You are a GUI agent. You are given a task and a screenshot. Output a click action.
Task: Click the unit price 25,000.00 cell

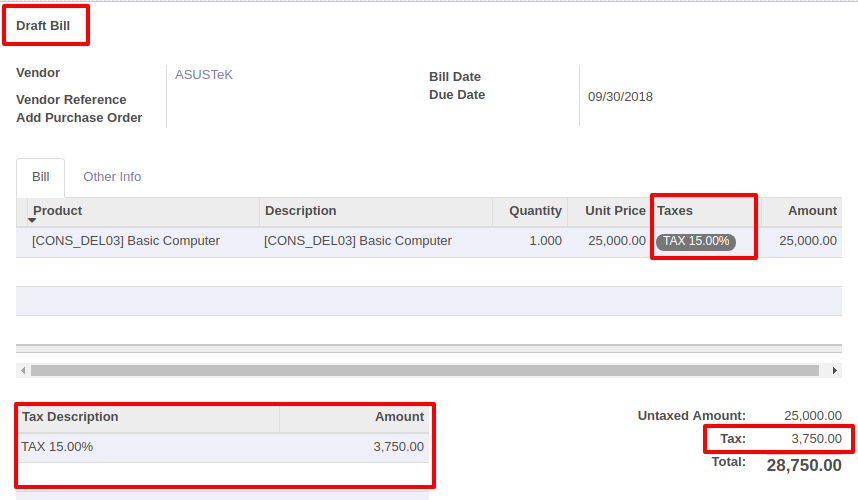[617, 241]
